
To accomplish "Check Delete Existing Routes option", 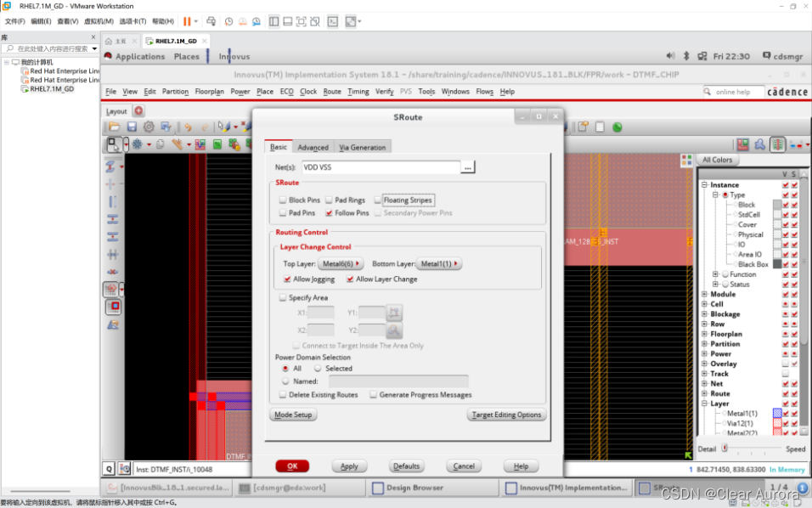I will point(283,395).
